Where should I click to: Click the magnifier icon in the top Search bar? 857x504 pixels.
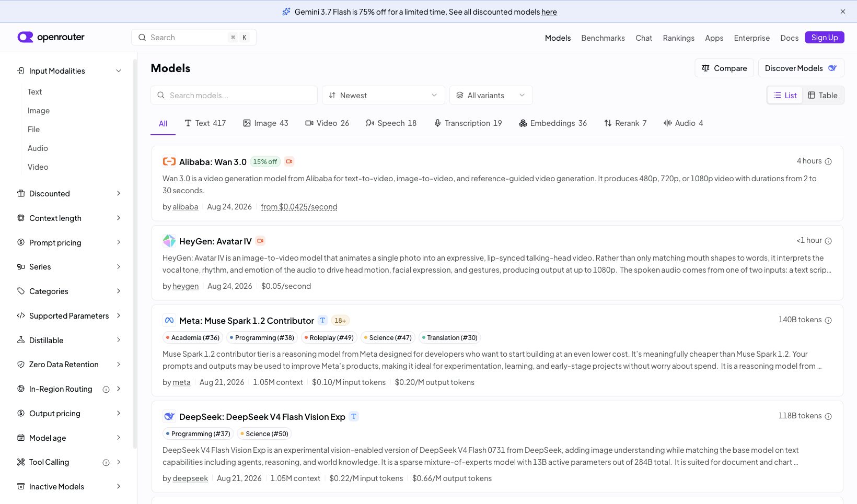142,37
